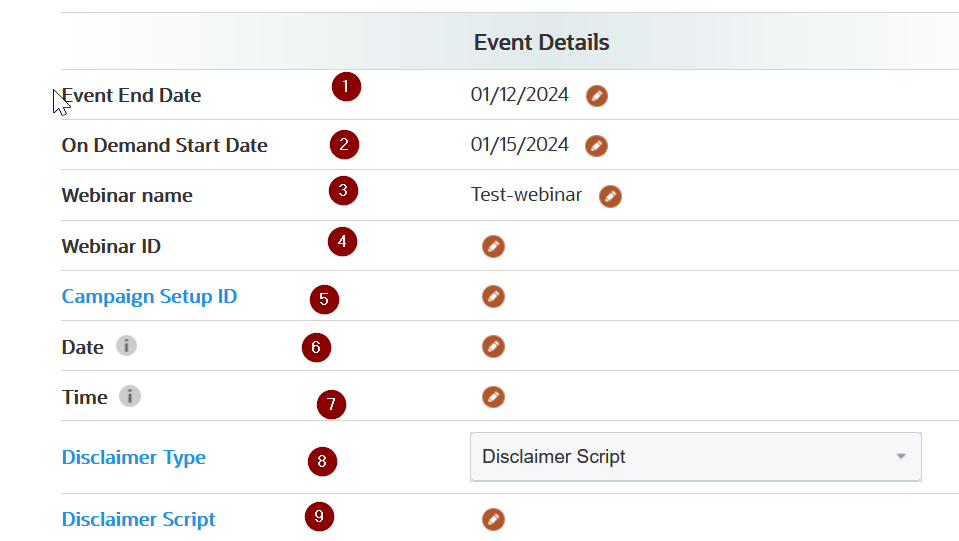959x541 pixels.
Task: Edit the Webinar ID field
Action: 493,246
